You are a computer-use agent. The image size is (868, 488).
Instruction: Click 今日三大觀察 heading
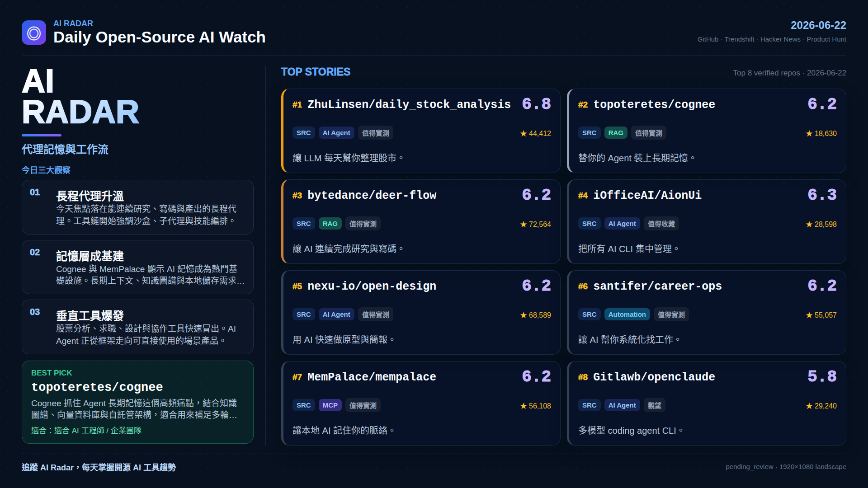click(46, 170)
